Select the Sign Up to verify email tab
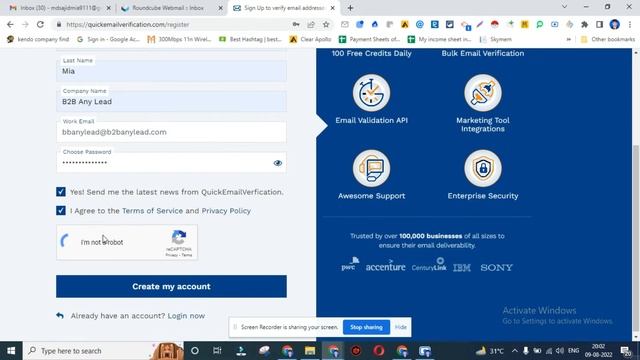The height and width of the screenshot is (360, 640). click(x=284, y=8)
